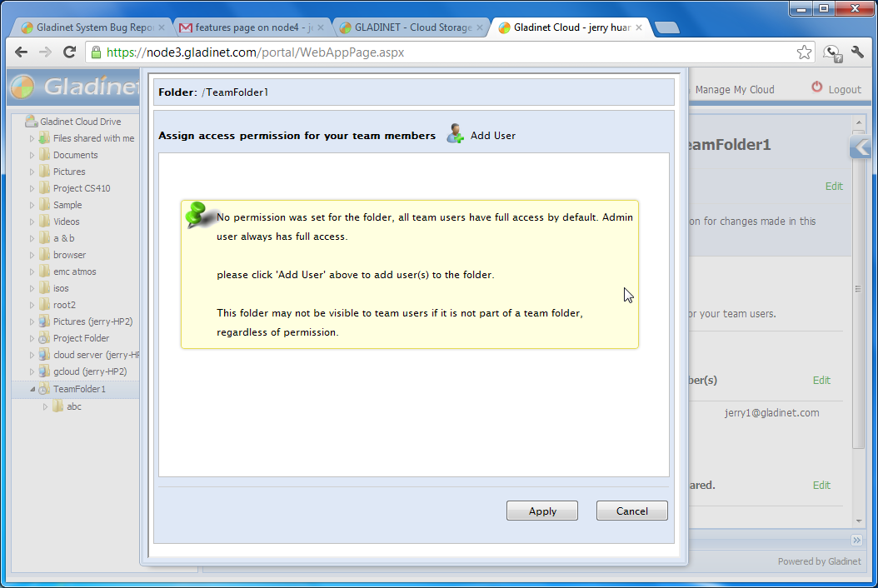Click Edit link beside member(s)
878x588 pixels.
(821, 381)
